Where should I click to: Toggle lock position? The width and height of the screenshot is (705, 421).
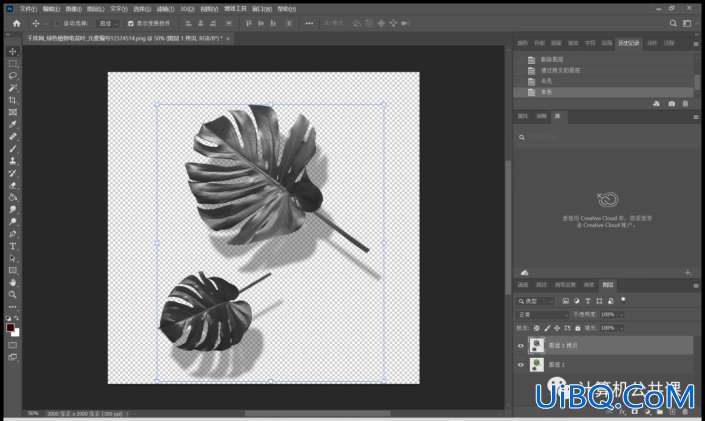(x=557, y=328)
